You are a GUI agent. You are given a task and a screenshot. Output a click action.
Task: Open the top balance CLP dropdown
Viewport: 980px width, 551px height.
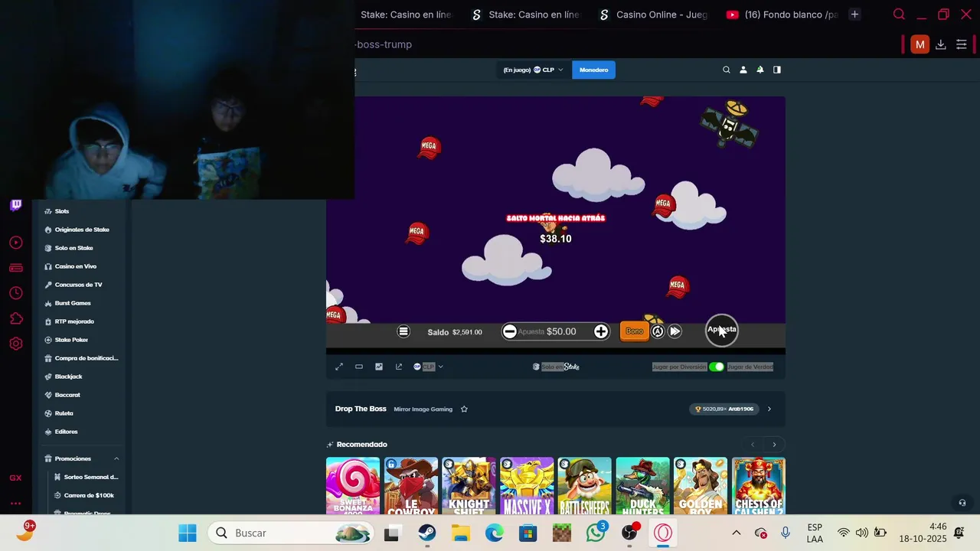click(x=533, y=70)
